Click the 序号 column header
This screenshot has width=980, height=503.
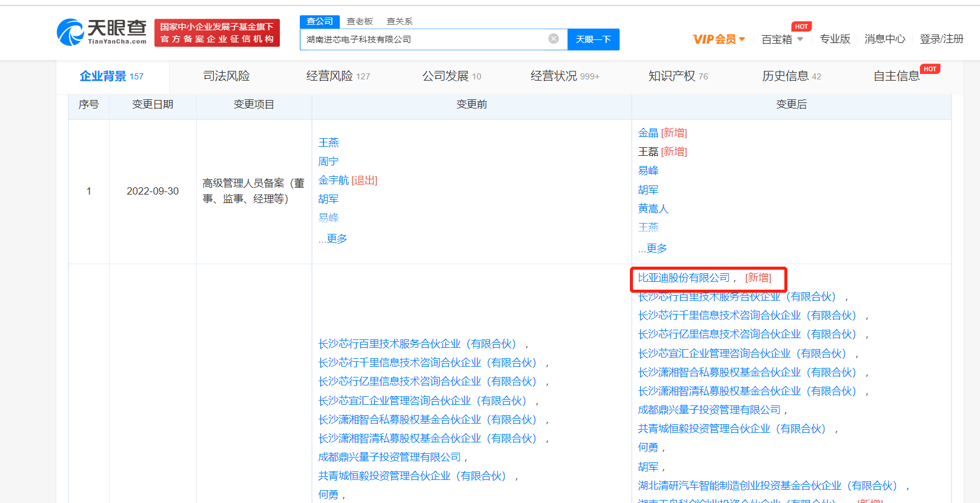[x=88, y=104]
